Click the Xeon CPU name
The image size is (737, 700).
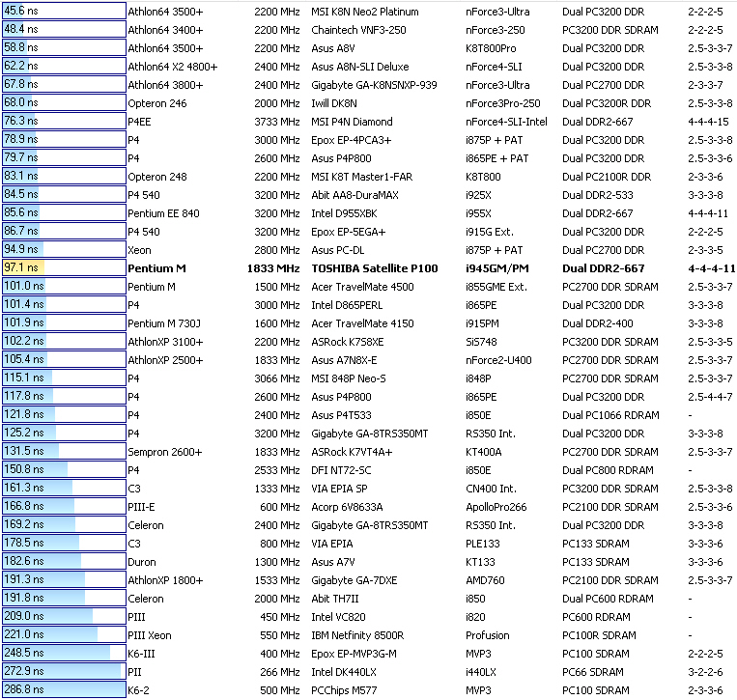(x=139, y=250)
